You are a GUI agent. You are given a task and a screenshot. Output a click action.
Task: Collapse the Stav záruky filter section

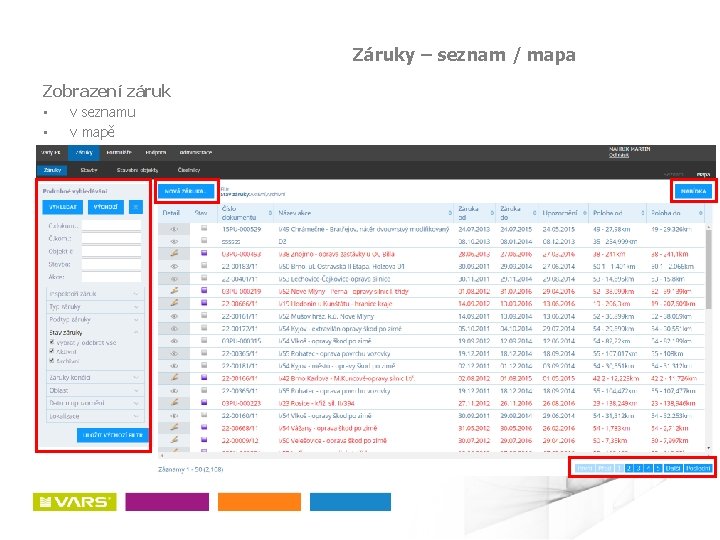[95, 332]
